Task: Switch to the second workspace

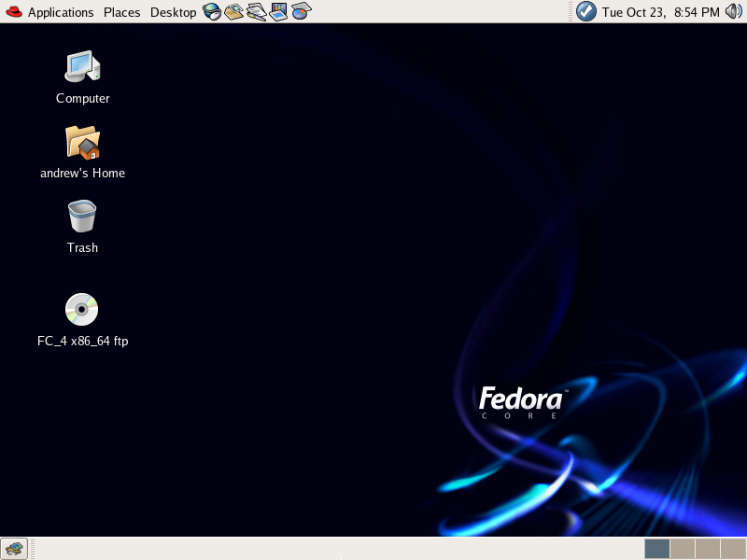Action: pos(683,549)
